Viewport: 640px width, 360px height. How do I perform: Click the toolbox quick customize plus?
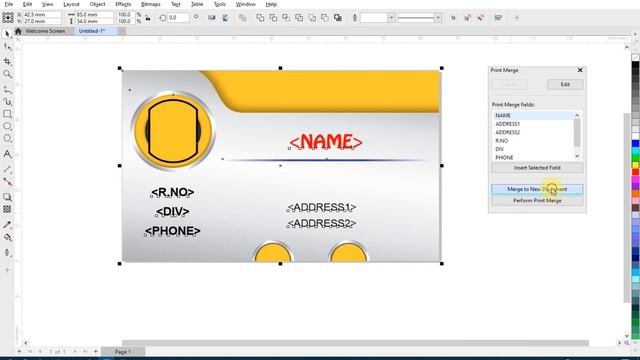7,270
